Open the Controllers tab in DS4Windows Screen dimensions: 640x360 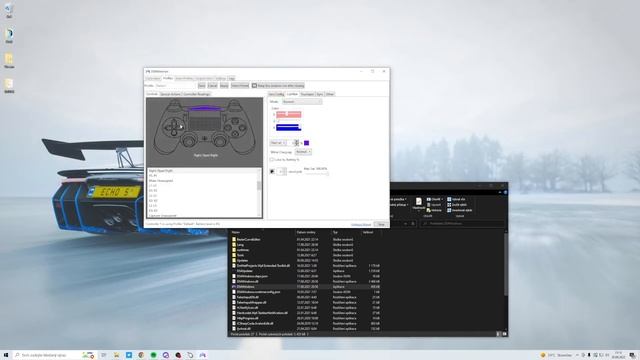point(153,78)
